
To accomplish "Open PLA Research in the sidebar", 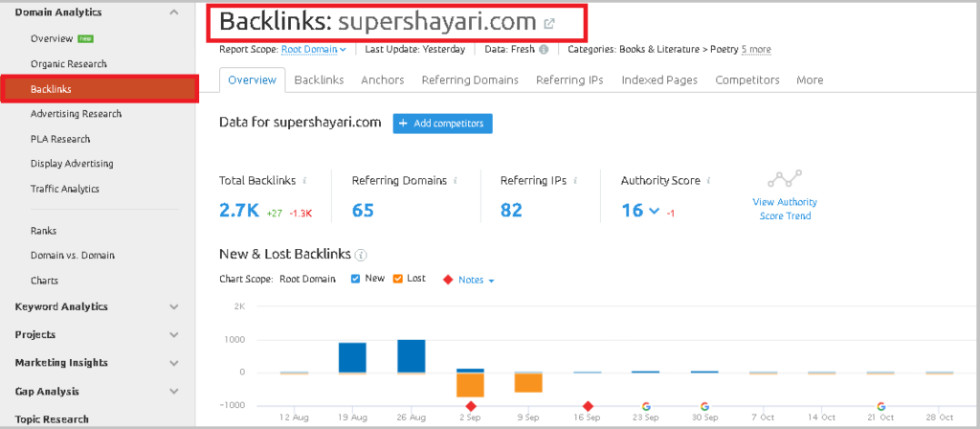I will (60, 139).
